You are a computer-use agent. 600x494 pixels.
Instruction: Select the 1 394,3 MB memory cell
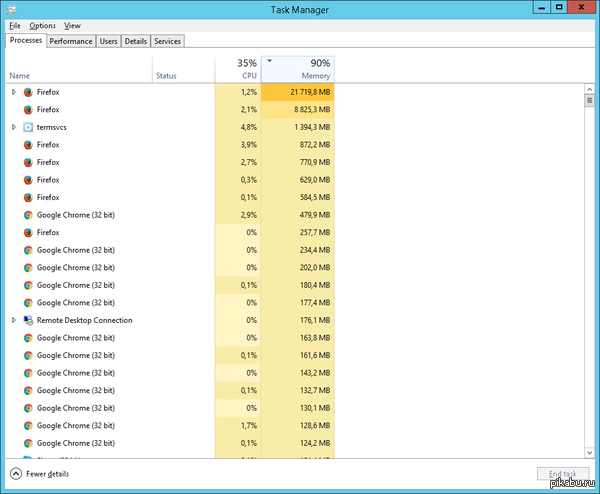click(298, 127)
